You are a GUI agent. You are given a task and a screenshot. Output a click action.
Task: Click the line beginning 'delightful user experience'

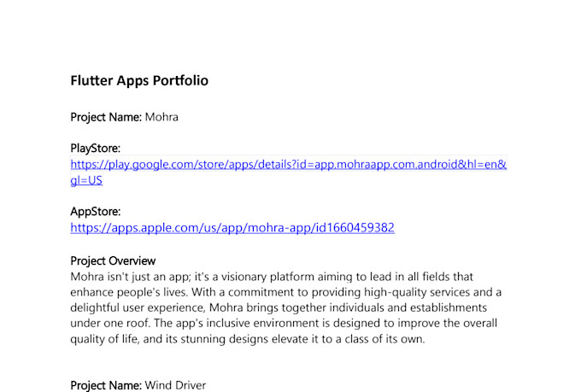click(x=279, y=307)
